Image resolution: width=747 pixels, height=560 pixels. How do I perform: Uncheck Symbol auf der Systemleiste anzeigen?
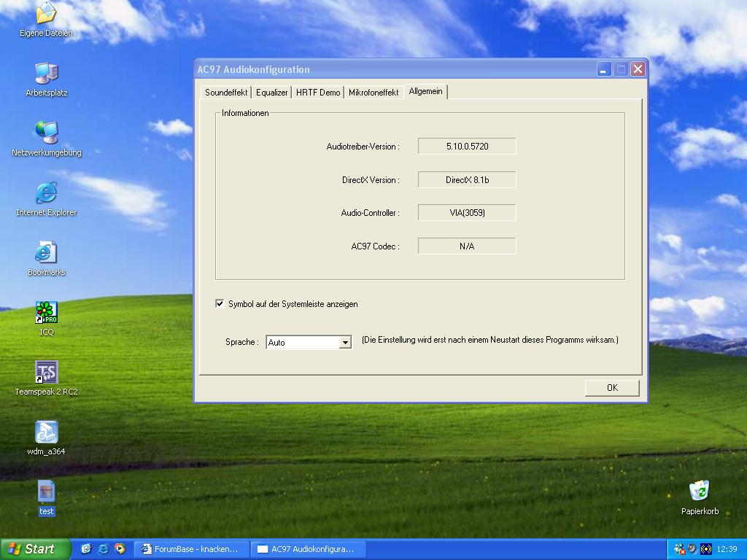pos(220,304)
